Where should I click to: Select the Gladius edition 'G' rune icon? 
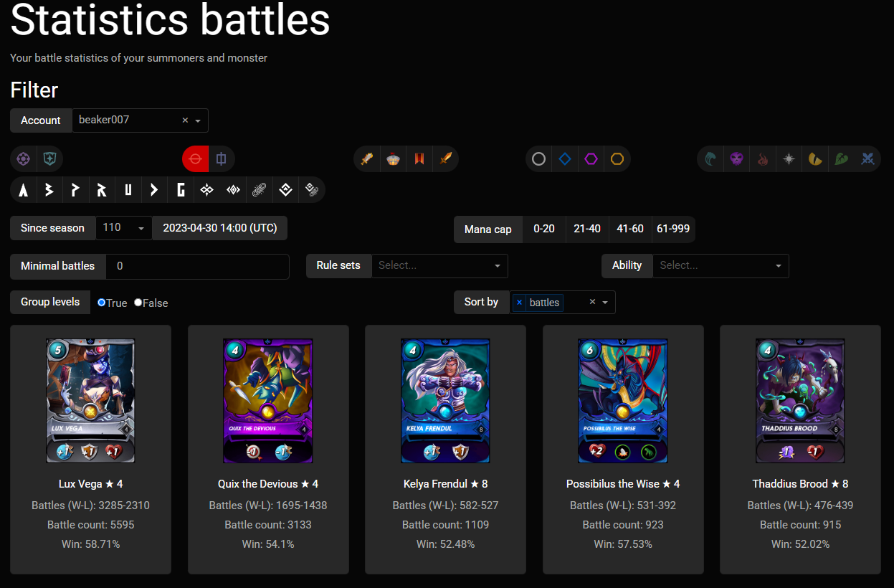point(181,190)
